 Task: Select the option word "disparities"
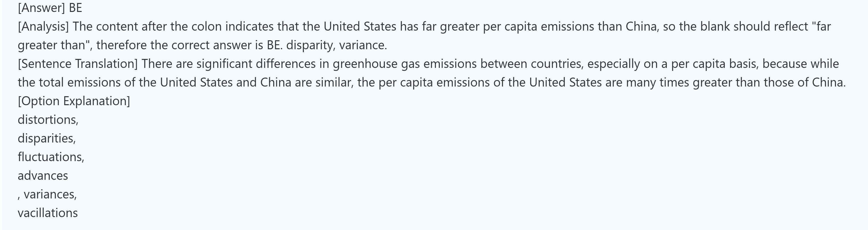coord(46,138)
